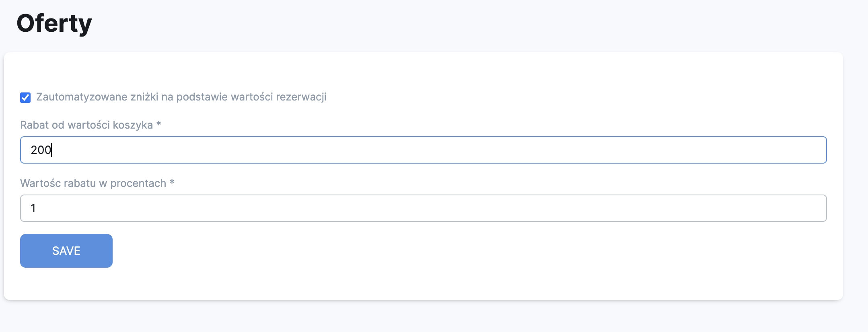Click the "Rabat od wartości koszyka" label

(86, 125)
